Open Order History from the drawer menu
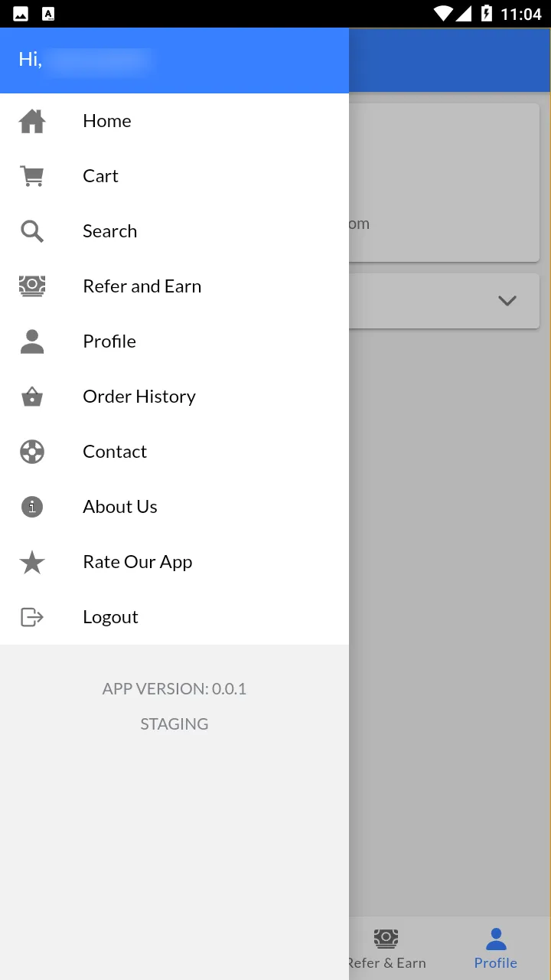 point(139,397)
